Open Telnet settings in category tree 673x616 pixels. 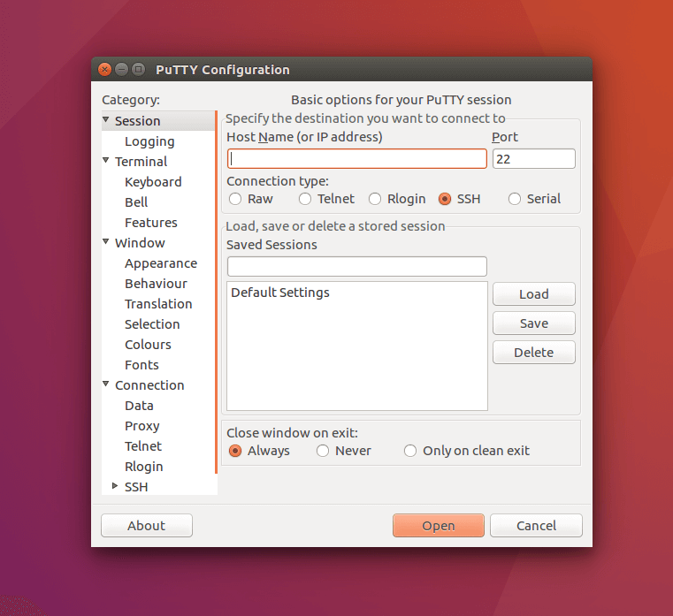(x=143, y=446)
